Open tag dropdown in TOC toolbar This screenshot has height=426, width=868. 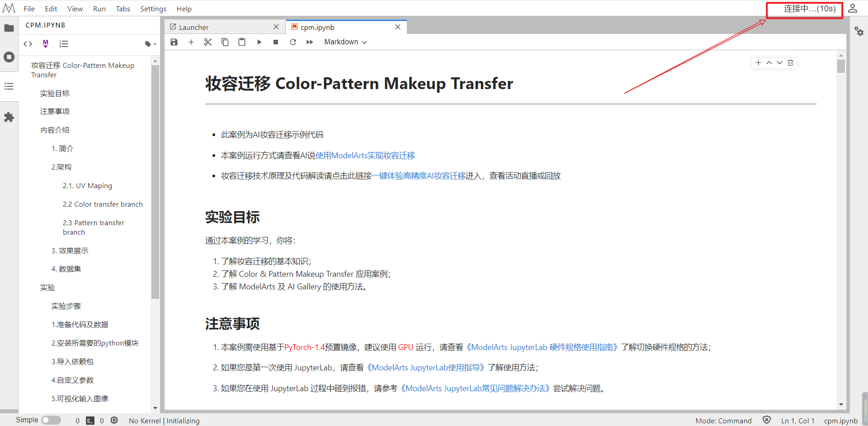[x=150, y=44]
